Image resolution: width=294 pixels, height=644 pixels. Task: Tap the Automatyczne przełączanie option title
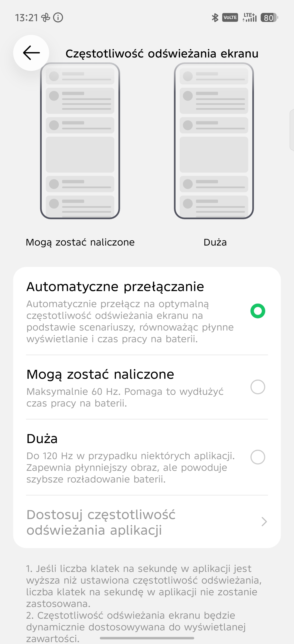[115, 286]
